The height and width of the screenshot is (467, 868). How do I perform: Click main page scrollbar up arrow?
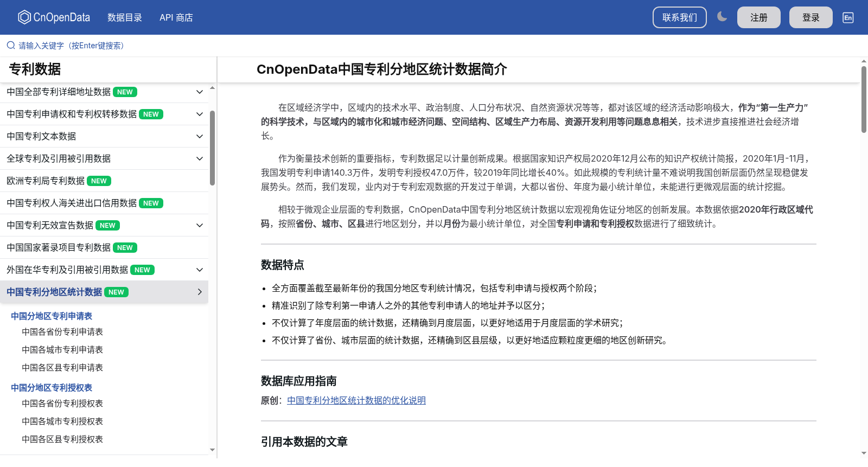[864, 61]
